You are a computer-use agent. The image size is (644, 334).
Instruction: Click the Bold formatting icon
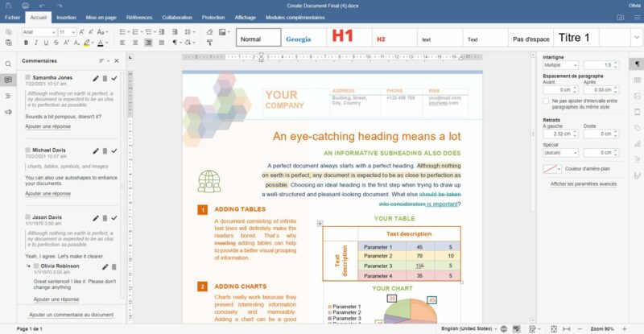click(x=27, y=43)
